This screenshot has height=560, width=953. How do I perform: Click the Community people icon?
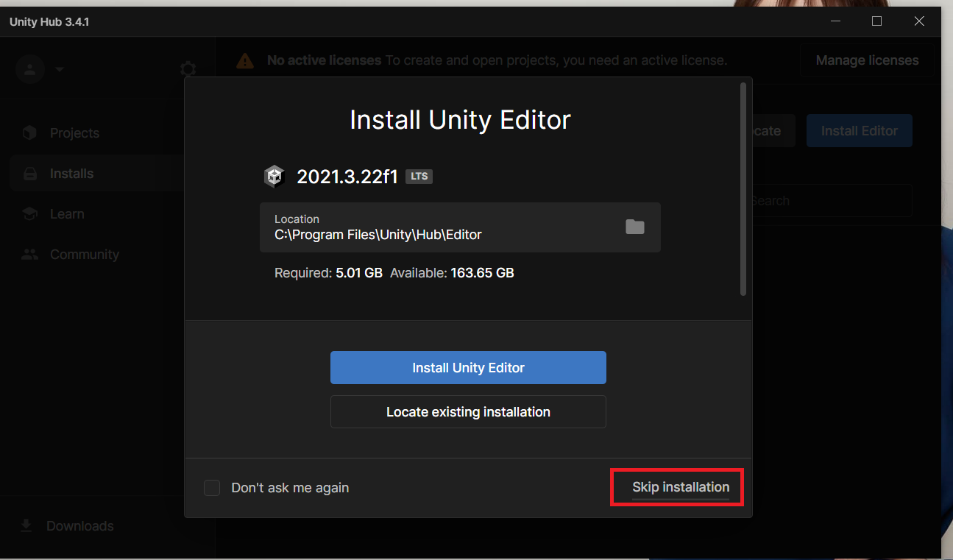29,255
